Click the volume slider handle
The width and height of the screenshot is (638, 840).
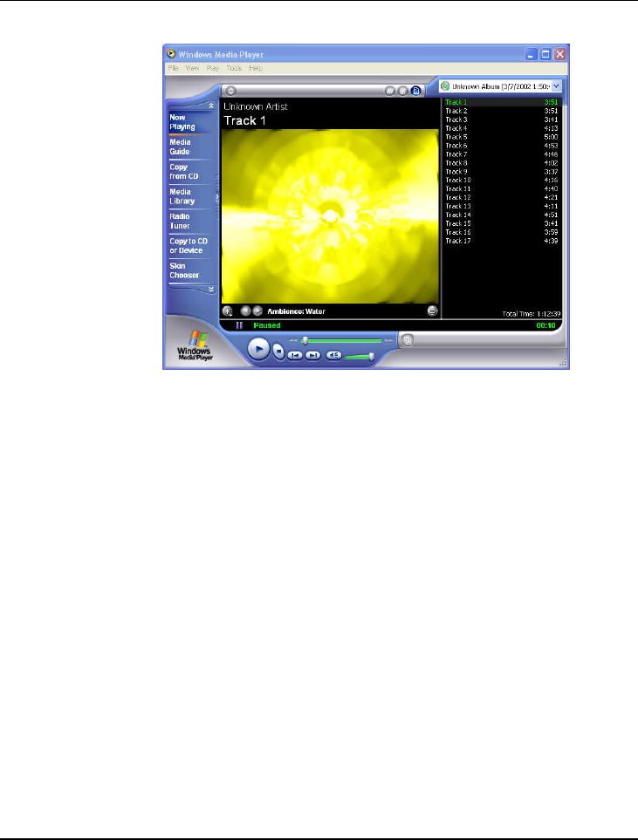click(371, 356)
